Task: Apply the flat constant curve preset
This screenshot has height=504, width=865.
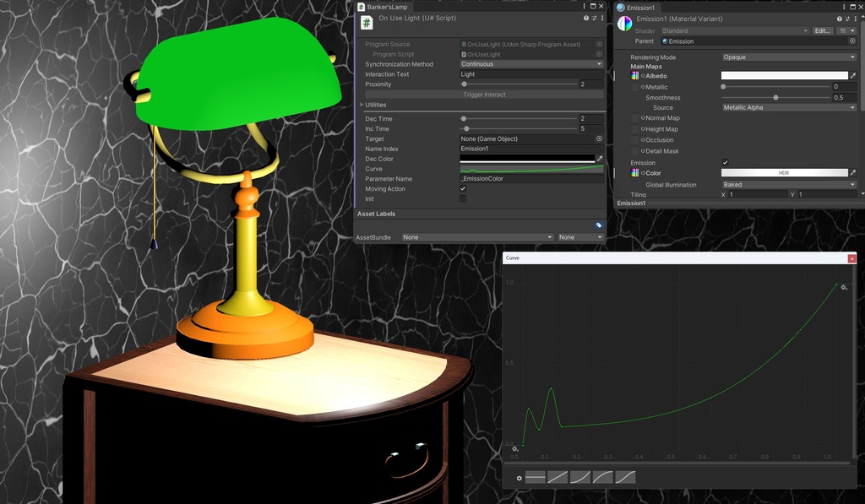Action: tap(535, 477)
